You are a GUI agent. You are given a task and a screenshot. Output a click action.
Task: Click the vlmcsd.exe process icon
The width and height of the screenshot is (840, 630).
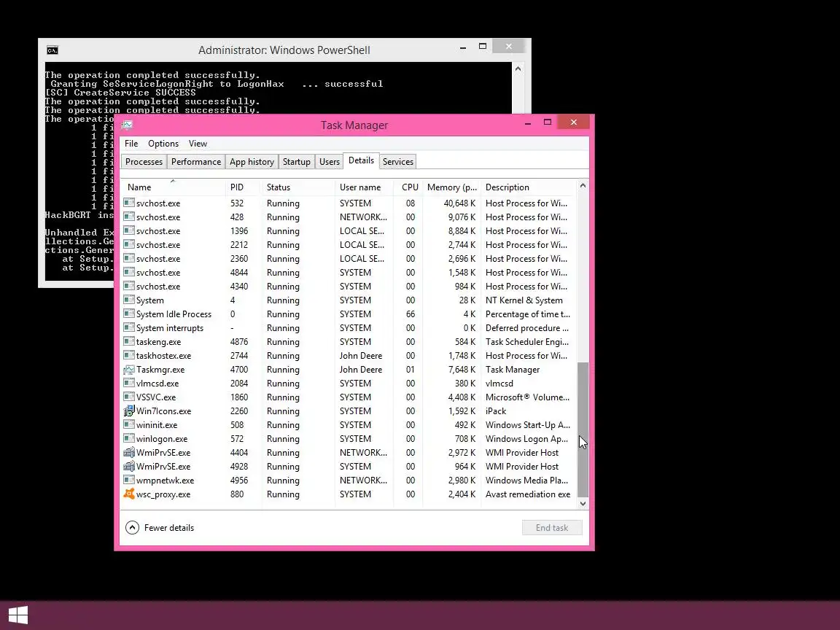tap(128, 383)
